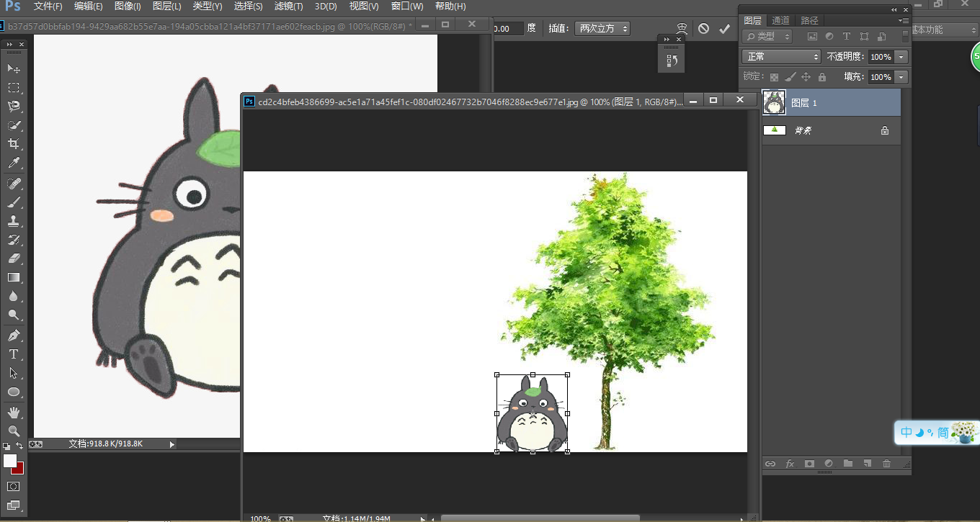Select the Horizontal Type tool

click(14, 354)
